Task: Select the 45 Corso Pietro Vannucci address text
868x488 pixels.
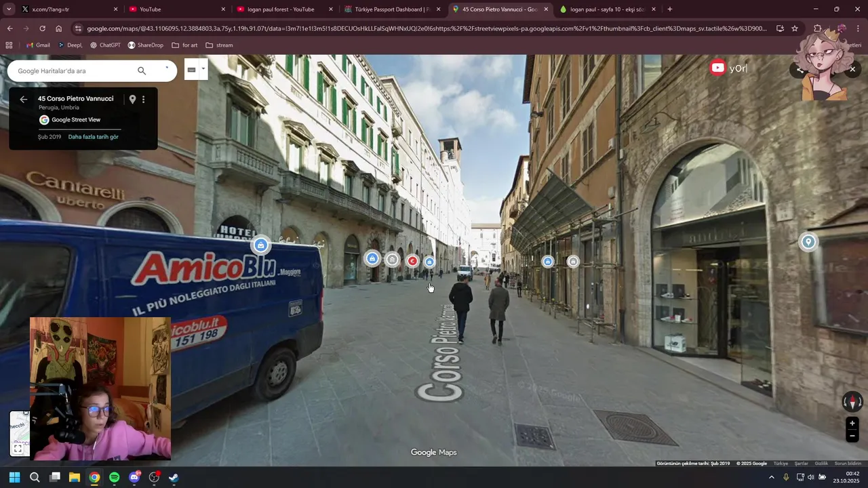Action: point(76,99)
